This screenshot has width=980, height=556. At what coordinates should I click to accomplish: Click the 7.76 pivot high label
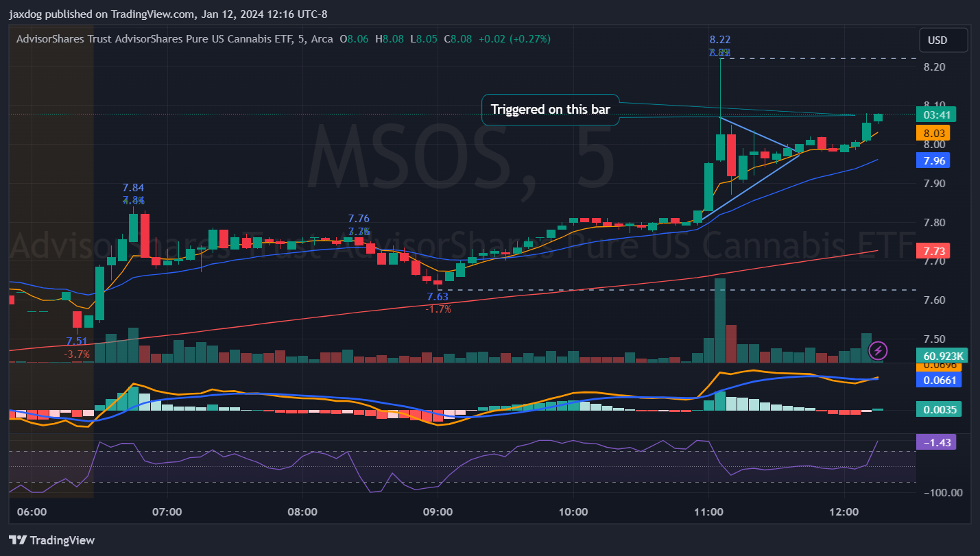359,219
